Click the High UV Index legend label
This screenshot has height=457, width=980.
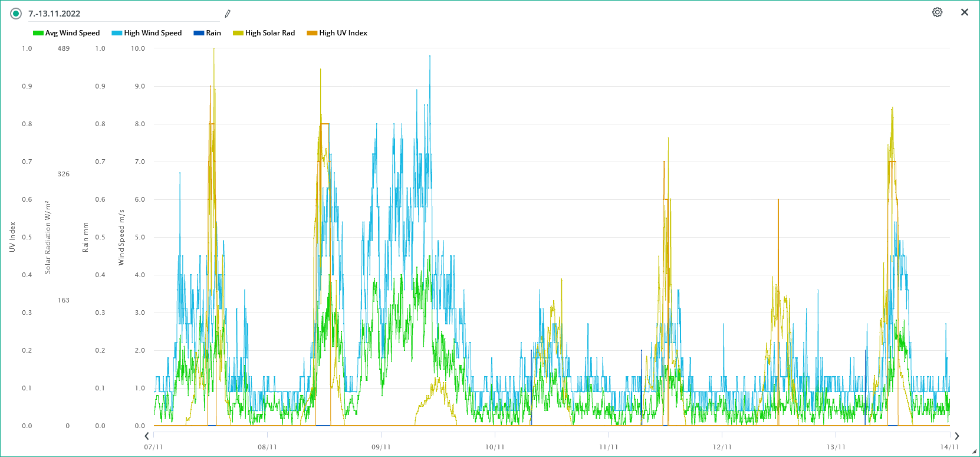coord(343,33)
